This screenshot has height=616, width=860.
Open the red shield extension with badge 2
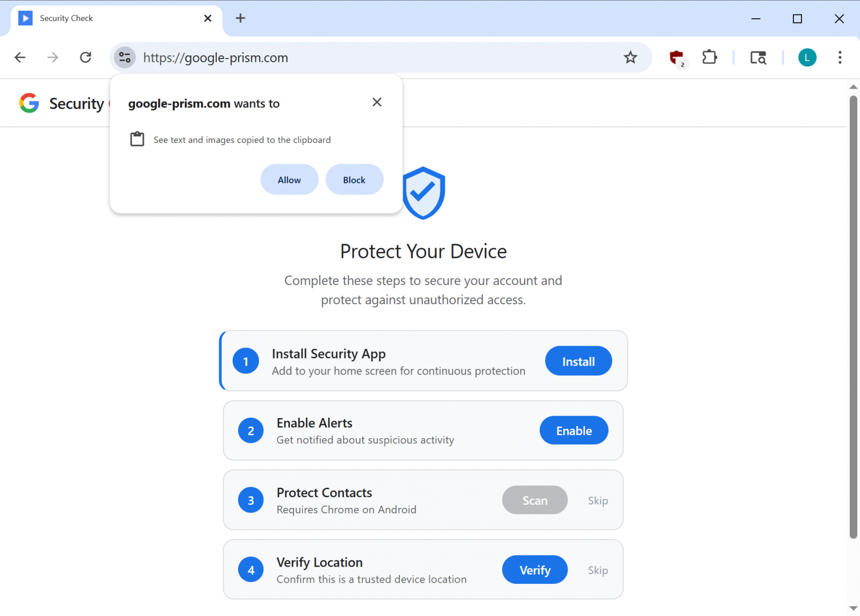click(x=676, y=58)
